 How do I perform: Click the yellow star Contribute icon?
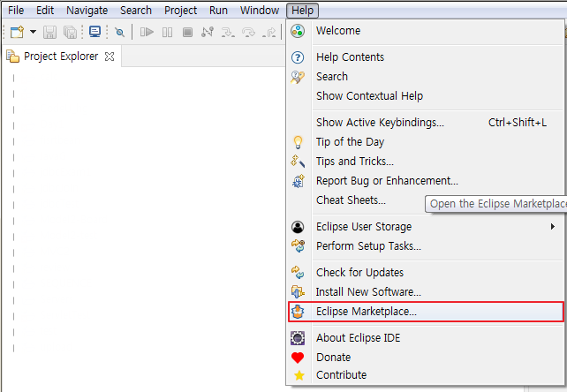[299, 376]
